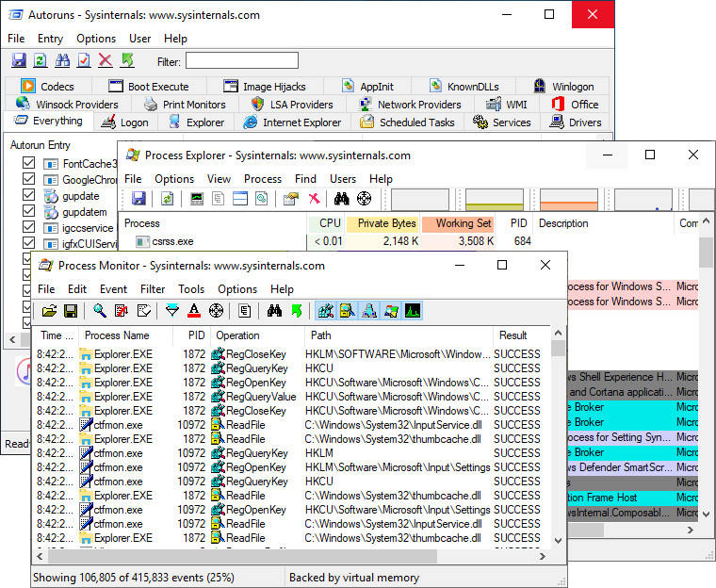
Task: Open the Services tab in Autoruns
Action: 502,122
